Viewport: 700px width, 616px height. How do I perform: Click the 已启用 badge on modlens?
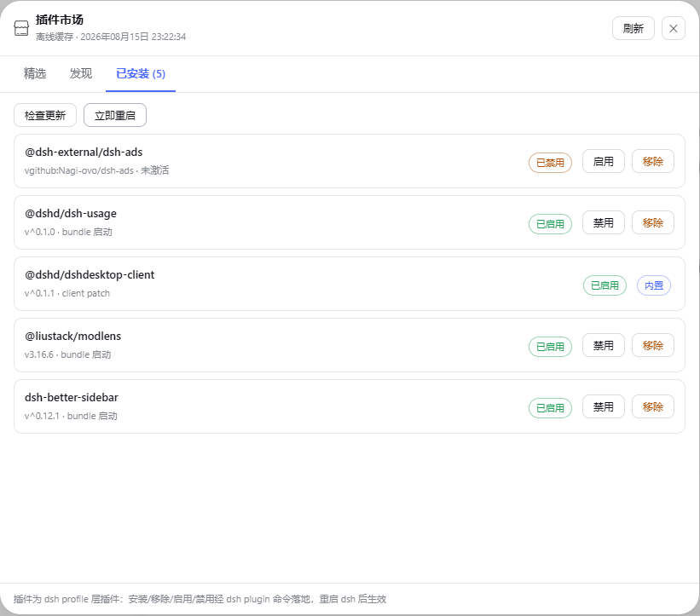(550, 347)
